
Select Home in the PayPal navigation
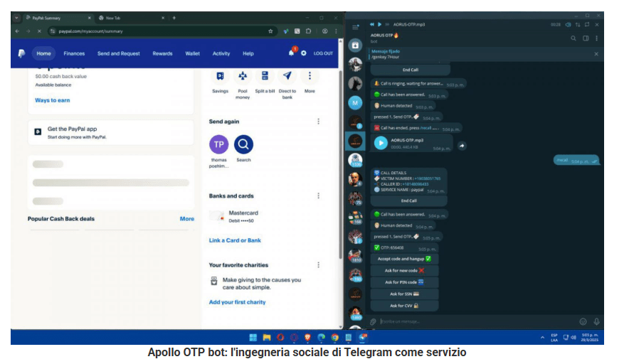click(x=43, y=53)
